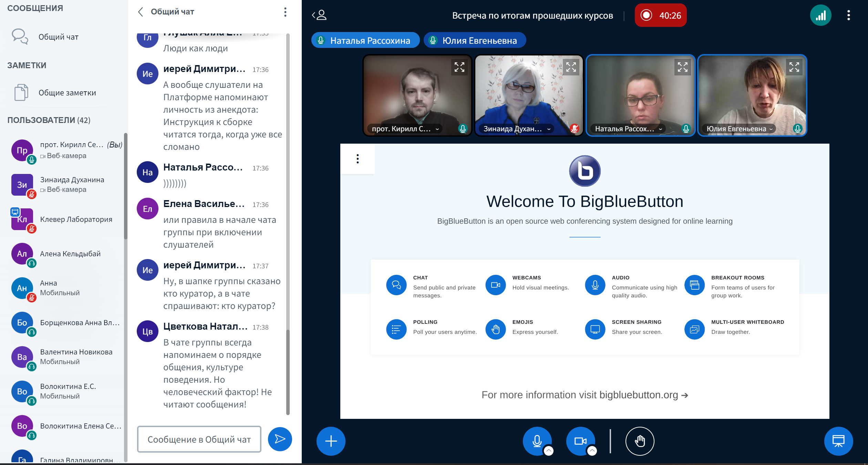Open the Общие заметки shared notes
Screen dimensions: 868x465
pyautogui.click(x=67, y=93)
